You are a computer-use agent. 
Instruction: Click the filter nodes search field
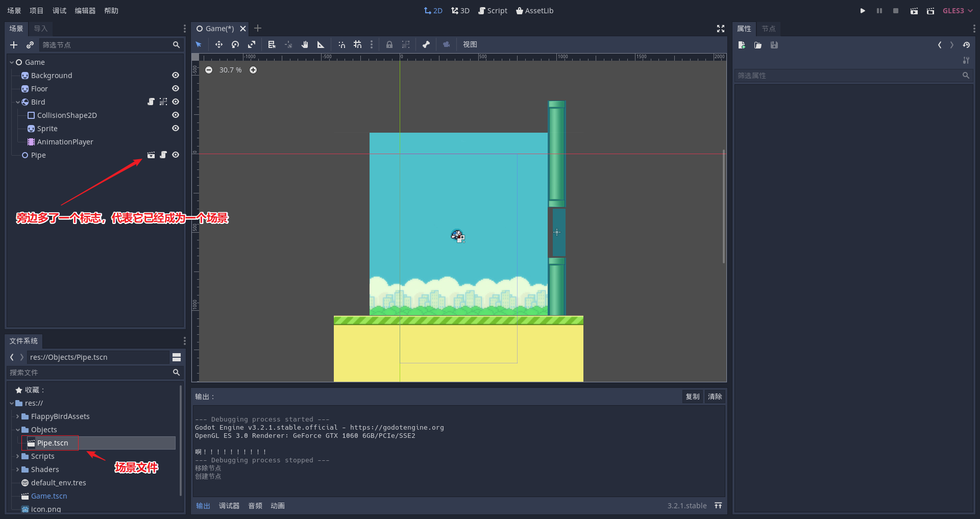pyautogui.click(x=110, y=45)
